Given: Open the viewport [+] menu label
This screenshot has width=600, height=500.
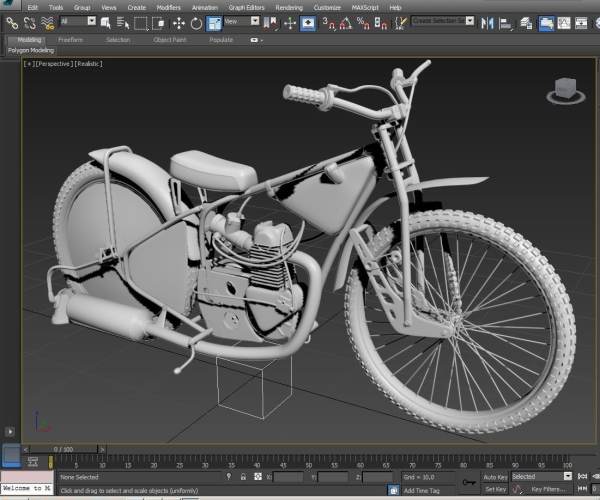Looking at the screenshot, I should 29,64.
